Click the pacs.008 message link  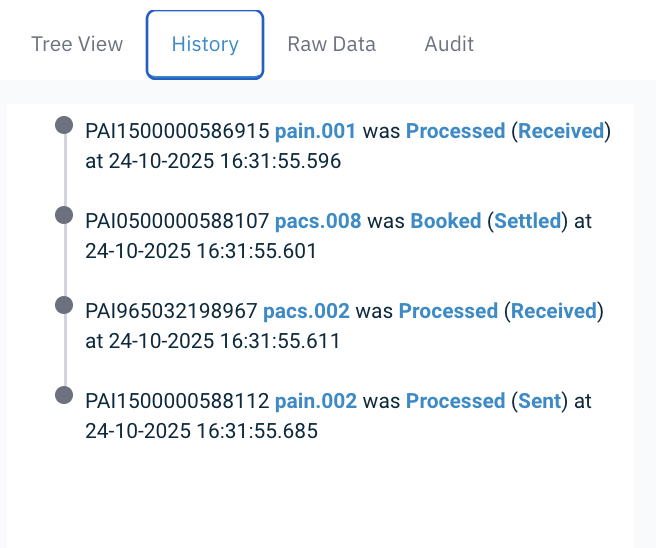tap(317, 221)
